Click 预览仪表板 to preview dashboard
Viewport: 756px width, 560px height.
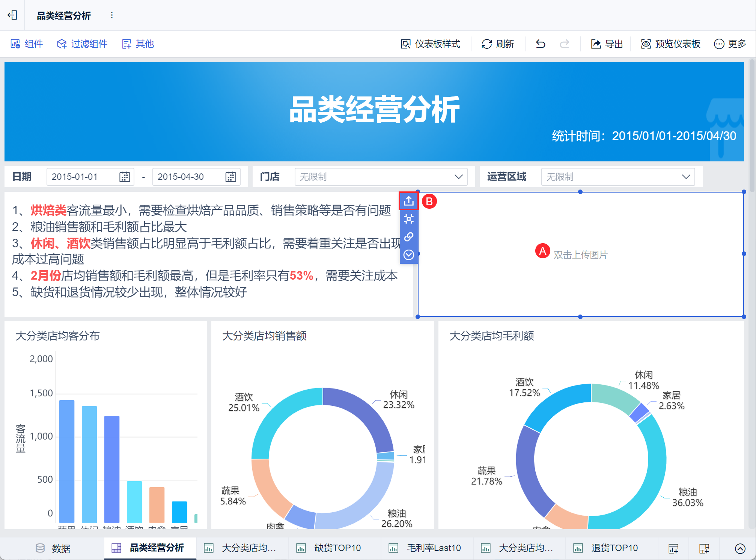pyautogui.click(x=670, y=44)
